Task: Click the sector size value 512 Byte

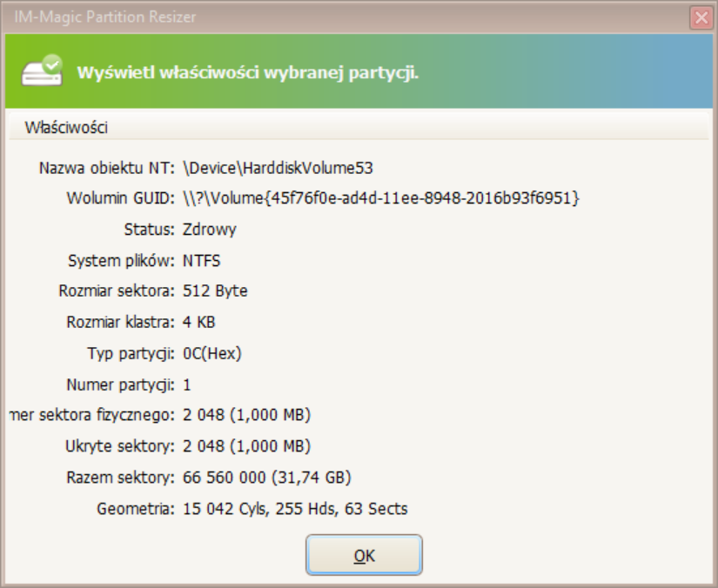Action: [215, 291]
